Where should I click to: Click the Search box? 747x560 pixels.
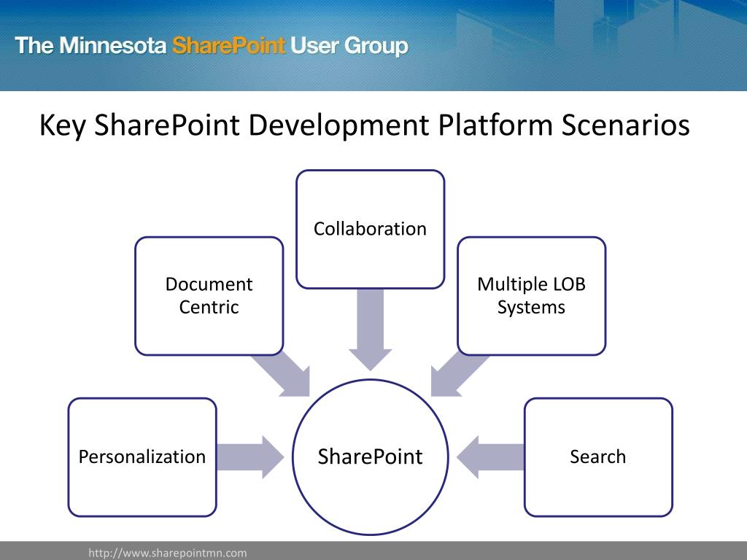tap(598, 457)
